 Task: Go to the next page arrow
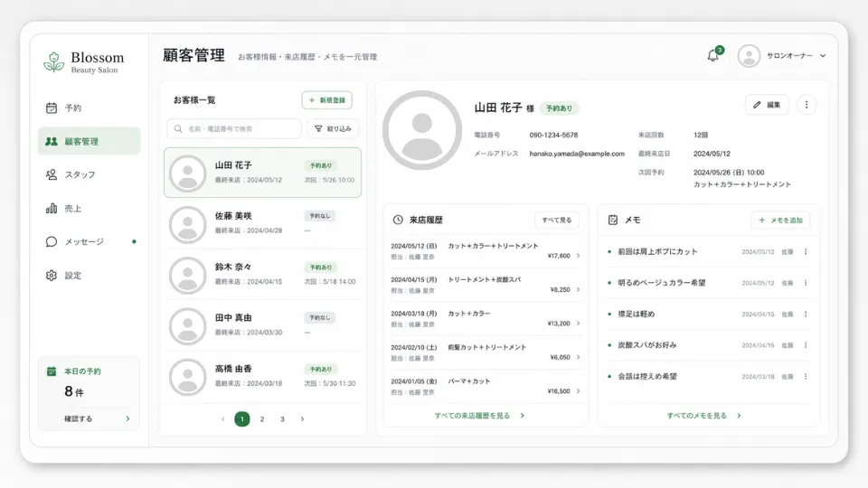coord(302,418)
